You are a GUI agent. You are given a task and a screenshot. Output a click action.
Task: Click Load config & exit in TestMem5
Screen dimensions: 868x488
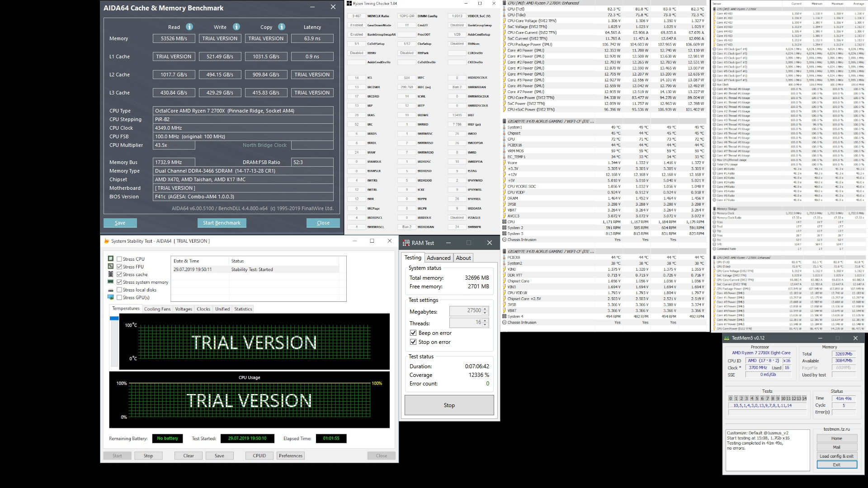tap(836, 456)
